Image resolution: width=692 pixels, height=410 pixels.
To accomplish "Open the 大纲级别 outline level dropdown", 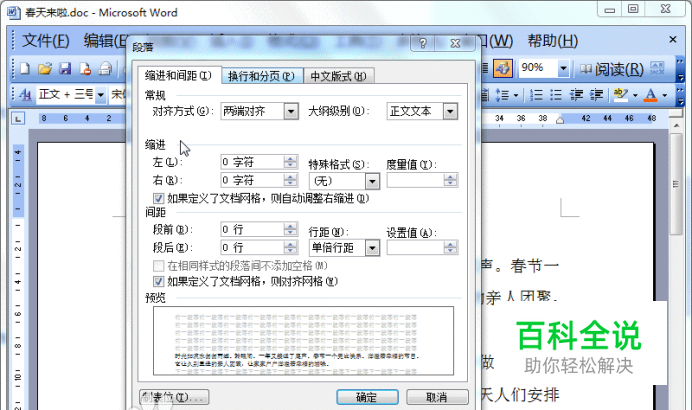I will [450, 111].
